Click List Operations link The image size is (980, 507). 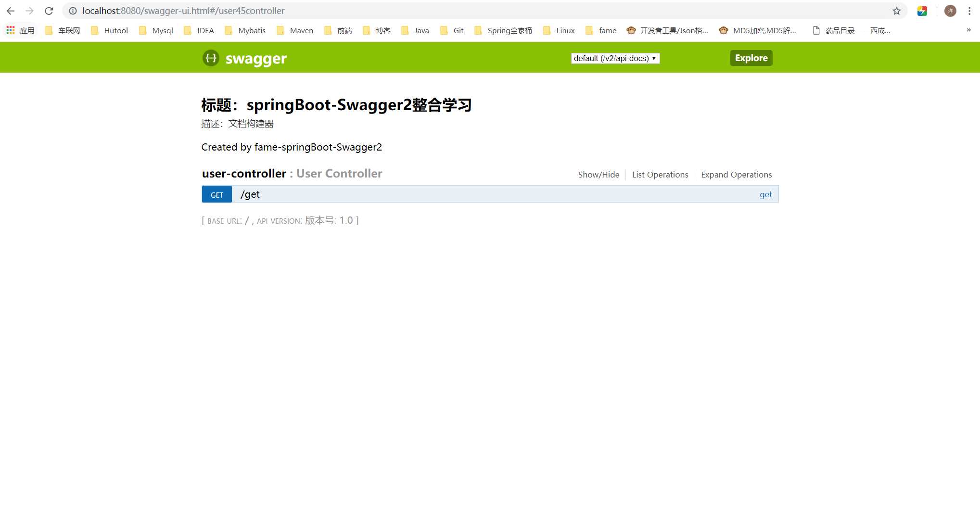(660, 175)
